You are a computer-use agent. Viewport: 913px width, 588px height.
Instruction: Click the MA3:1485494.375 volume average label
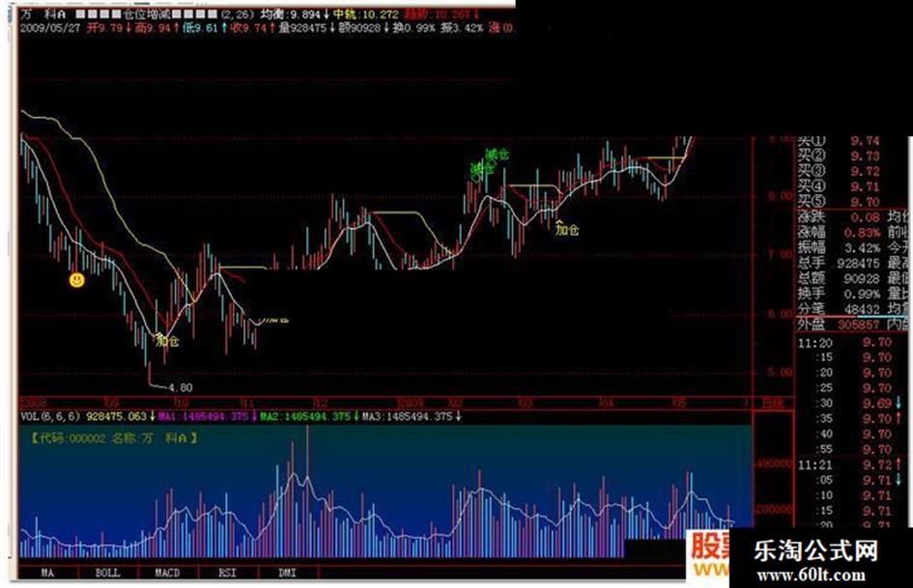click(x=412, y=416)
